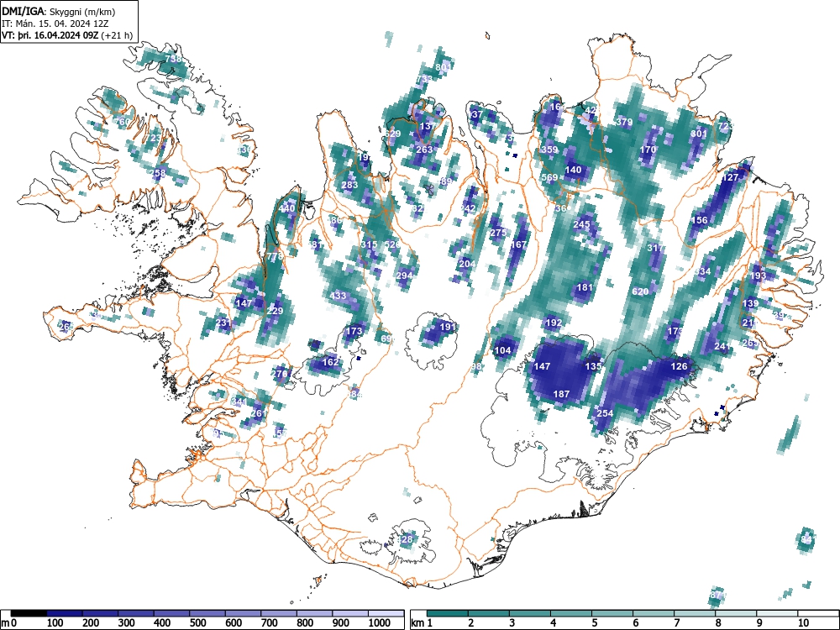
Task: Click the value 191 on the glacier
Action: click(448, 327)
